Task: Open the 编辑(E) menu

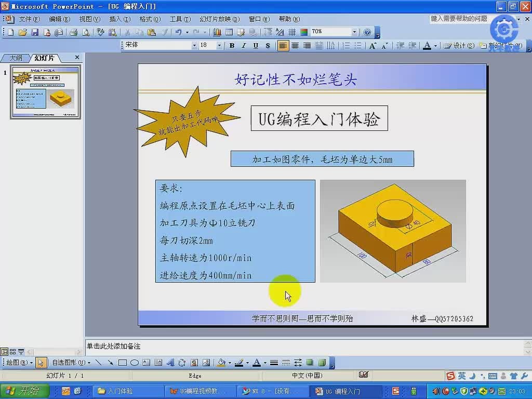Action: (59, 19)
